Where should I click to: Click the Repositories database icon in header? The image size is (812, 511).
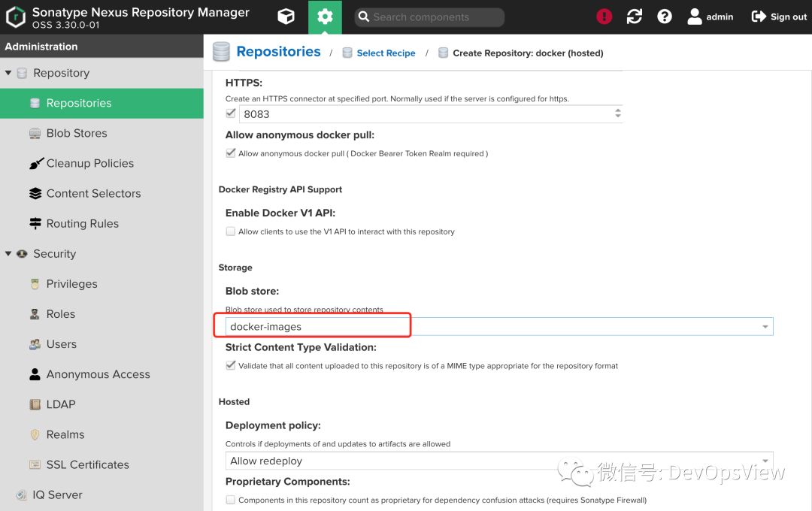pos(221,52)
